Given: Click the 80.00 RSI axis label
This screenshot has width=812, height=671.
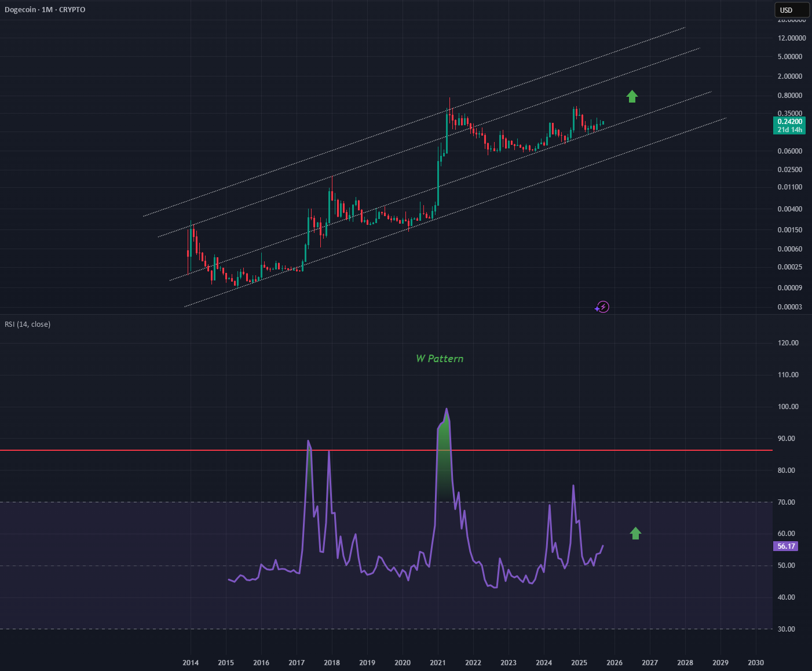Looking at the screenshot, I should tap(787, 471).
